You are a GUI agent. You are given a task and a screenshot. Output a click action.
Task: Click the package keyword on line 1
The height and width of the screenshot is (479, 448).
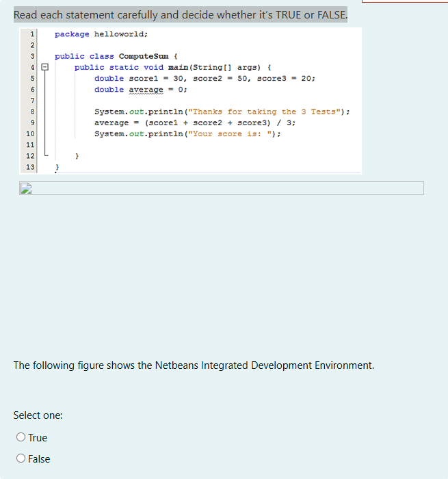point(72,34)
